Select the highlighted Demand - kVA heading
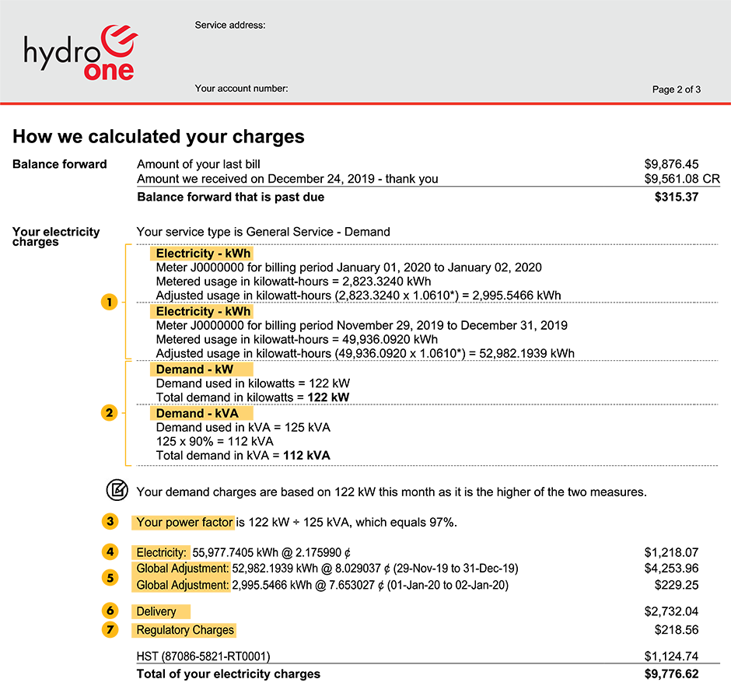 point(197,413)
